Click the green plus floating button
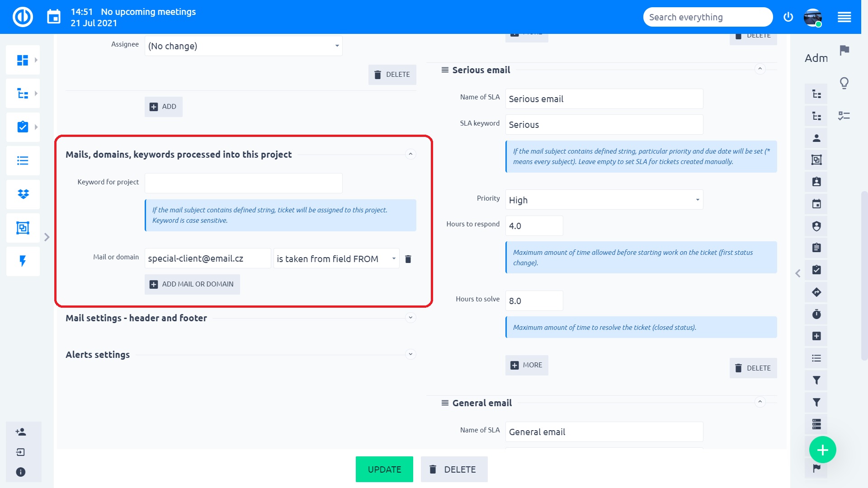This screenshot has height=488, width=868. (822, 450)
